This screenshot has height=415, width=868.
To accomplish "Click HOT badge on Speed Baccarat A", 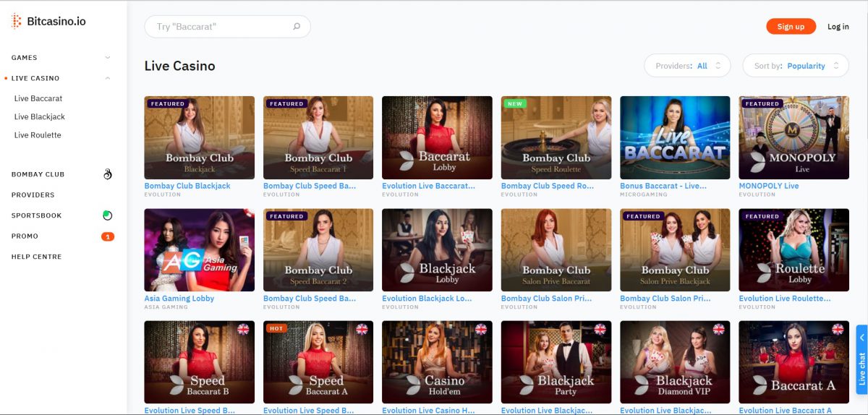I will (x=276, y=328).
